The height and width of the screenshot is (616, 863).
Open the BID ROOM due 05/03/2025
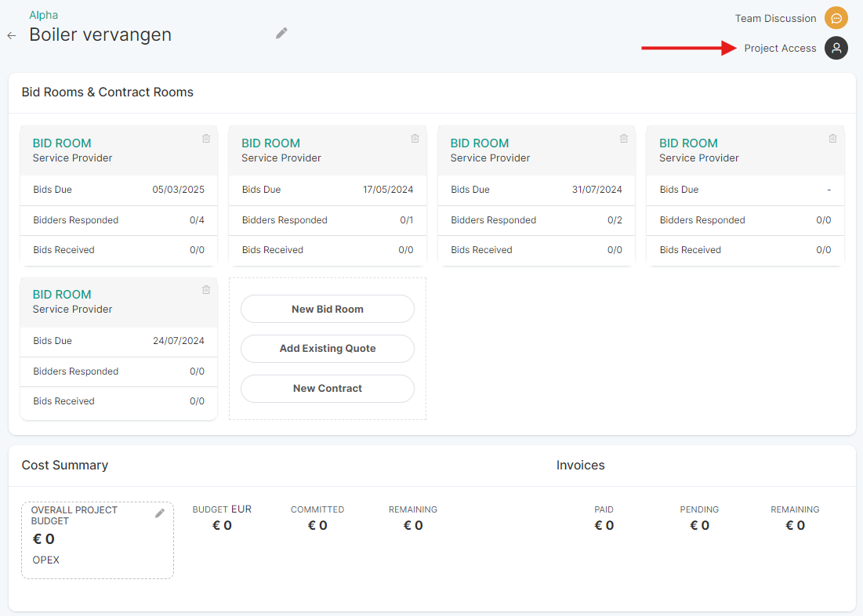point(62,143)
